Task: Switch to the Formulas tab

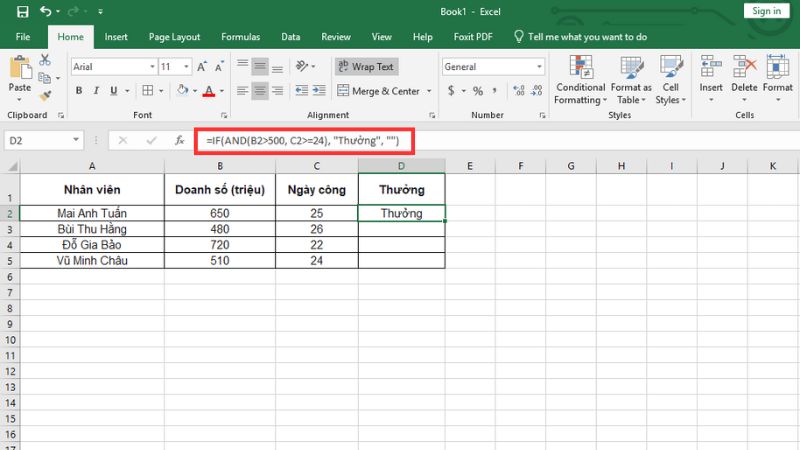Action: (x=240, y=37)
